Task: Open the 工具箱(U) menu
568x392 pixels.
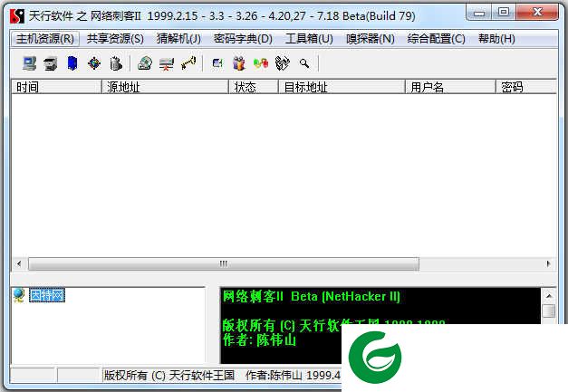Action: click(309, 39)
